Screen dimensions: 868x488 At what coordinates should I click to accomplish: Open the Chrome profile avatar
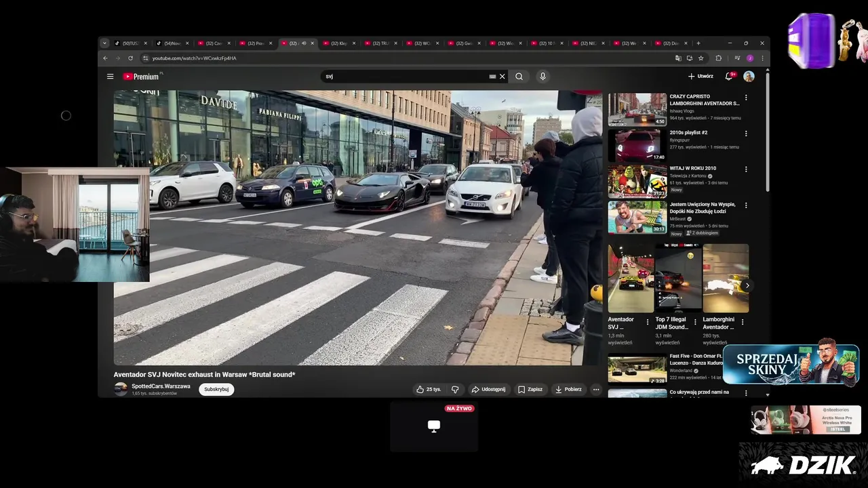pos(750,58)
